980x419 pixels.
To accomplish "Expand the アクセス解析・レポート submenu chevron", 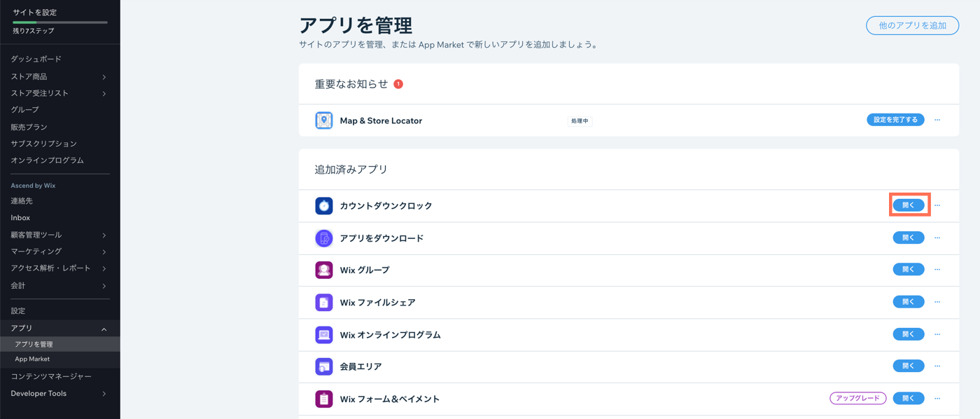I will [104, 269].
